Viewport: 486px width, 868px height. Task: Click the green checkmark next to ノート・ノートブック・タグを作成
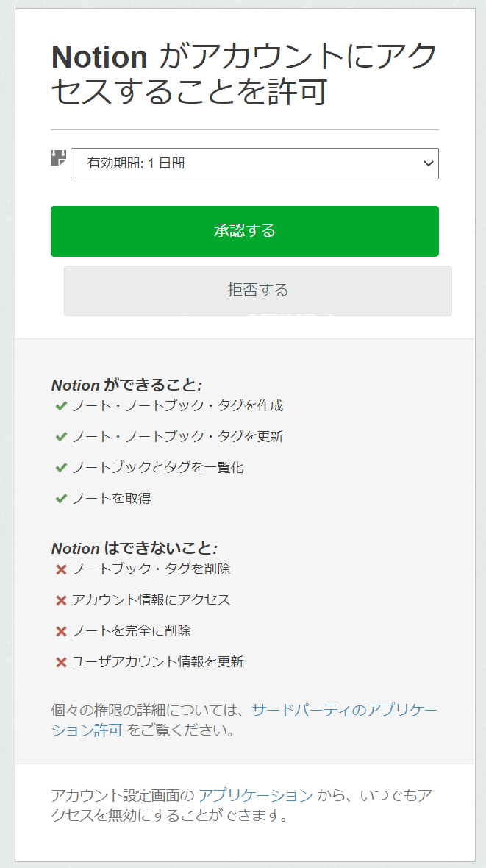(x=61, y=406)
